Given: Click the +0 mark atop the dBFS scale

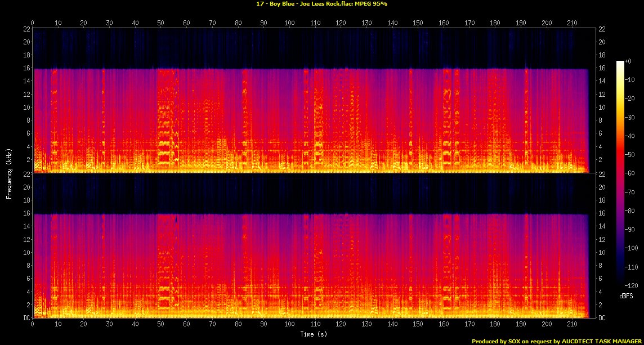Looking at the screenshot, I should pos(632,61).
